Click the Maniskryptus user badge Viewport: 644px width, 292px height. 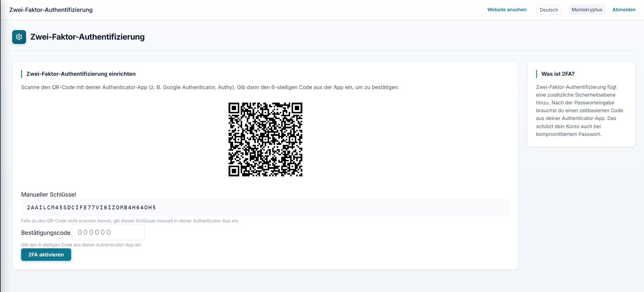[587, 10]
